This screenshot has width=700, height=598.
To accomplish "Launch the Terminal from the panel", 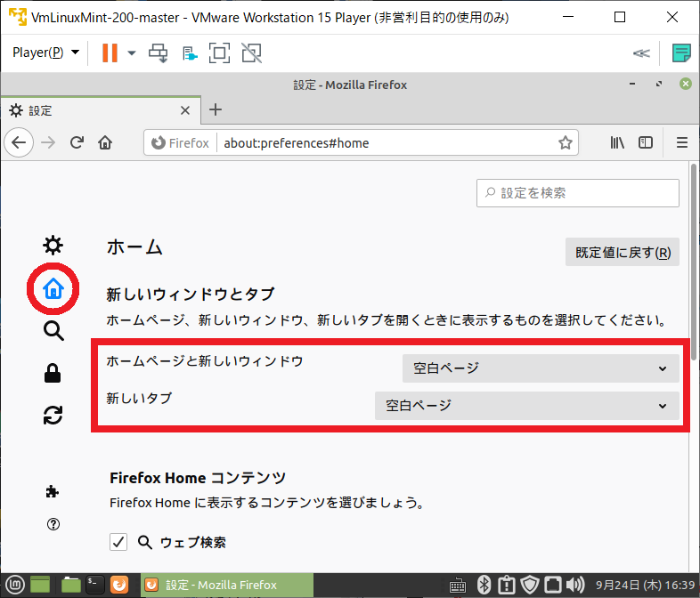I will [x=95, y=585].
